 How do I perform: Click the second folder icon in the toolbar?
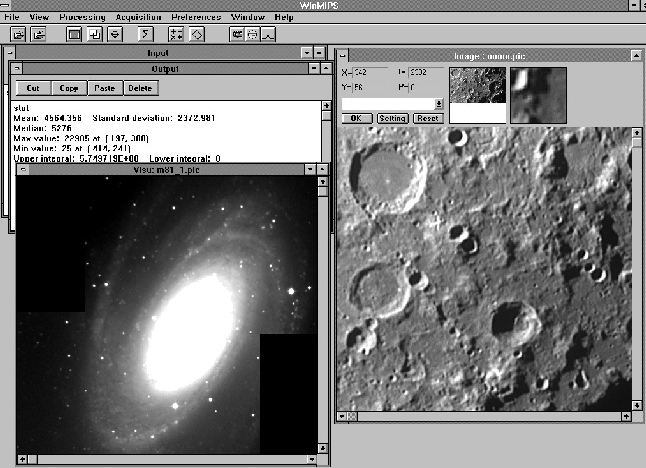38,34
